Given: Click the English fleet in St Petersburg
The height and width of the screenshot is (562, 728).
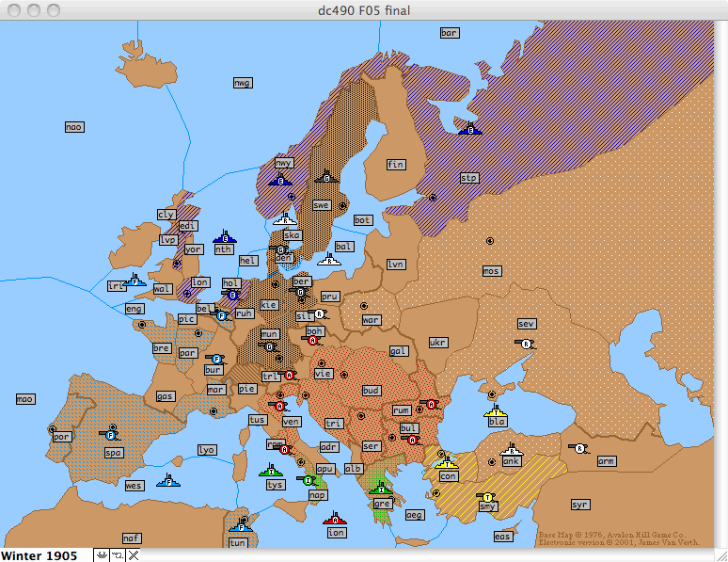Looking at the screenshot, I should coord(469,128).
